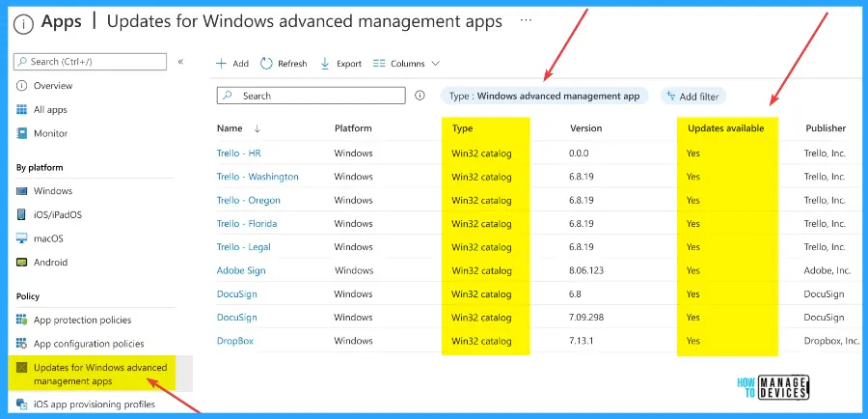Click the All apps grid icon

(x=21, y=109)
